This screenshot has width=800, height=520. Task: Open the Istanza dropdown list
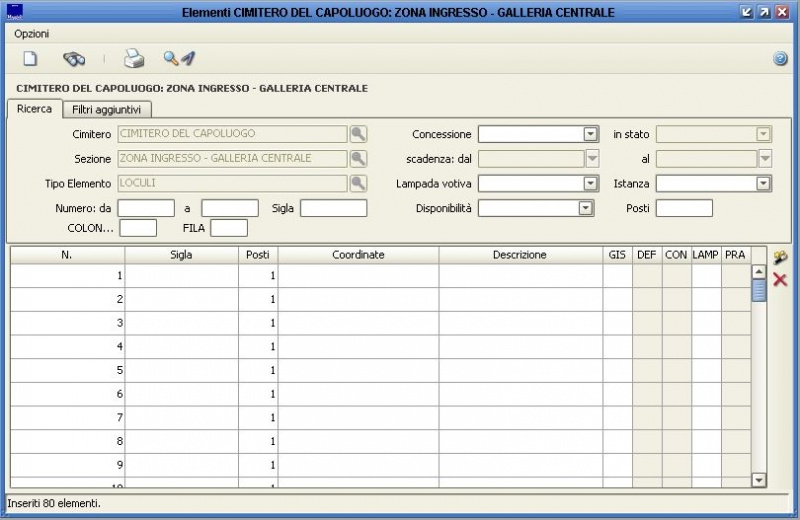click(x=763, y=183)
